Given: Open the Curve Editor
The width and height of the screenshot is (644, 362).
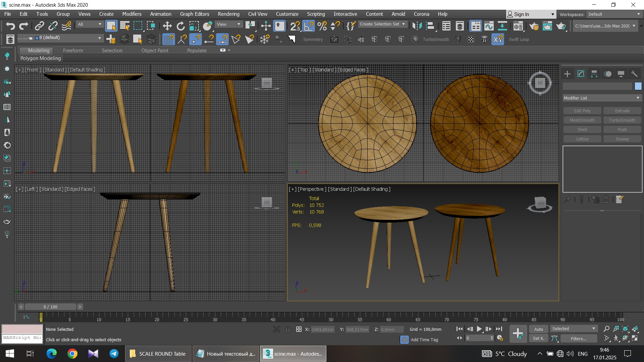Looking at the screenshot, I should click(x=489, y=26).
